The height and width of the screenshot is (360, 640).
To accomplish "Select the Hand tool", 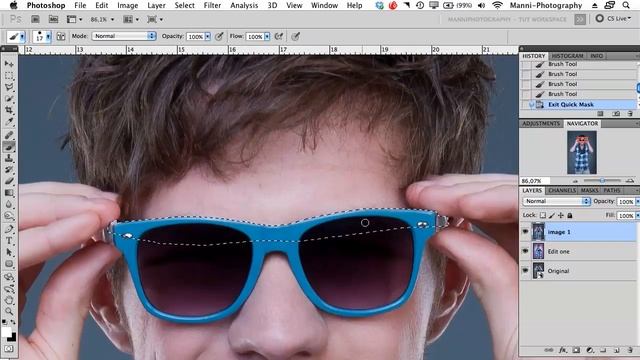I will pos(9,300).
